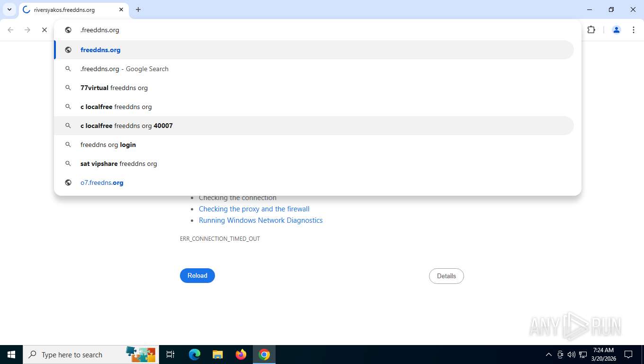Image resolution: width=644 pixels, height=364 pixels.
Task: Choose the freeddns.org site suggestion
Action: 314,50
